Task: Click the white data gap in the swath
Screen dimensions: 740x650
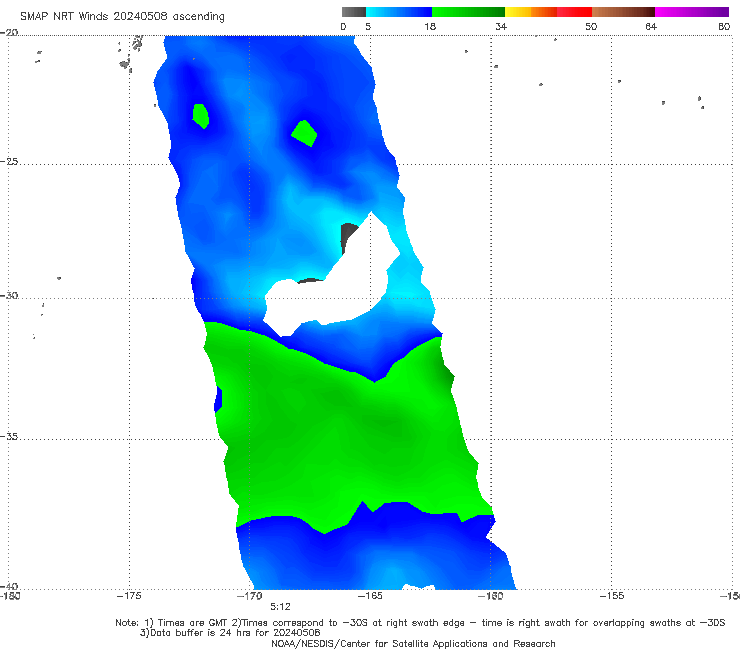Action: (349, 288)
